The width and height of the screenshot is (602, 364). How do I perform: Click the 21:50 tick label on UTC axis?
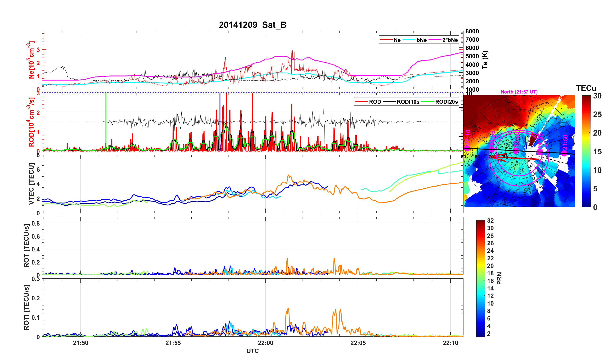pyautogui.click(x=80, y=343)
